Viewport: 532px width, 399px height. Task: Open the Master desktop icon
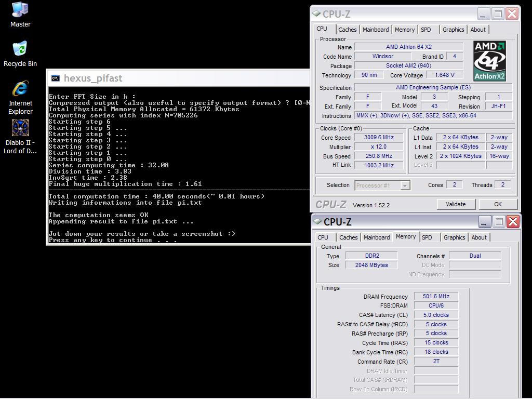20,14
